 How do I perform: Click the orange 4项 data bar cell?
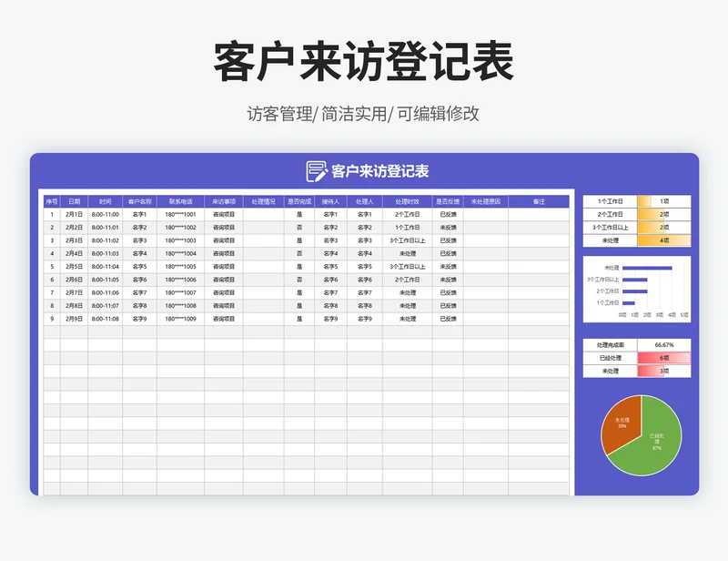tap(664, 240)
